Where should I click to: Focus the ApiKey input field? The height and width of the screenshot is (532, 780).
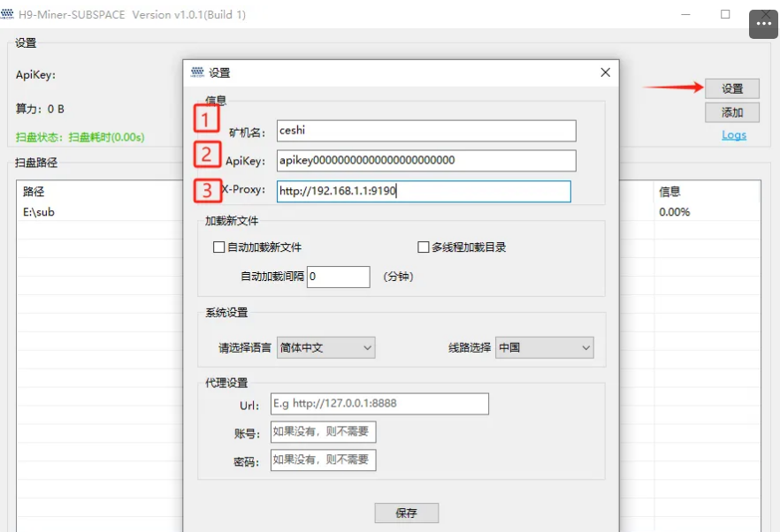coord(425,160)
